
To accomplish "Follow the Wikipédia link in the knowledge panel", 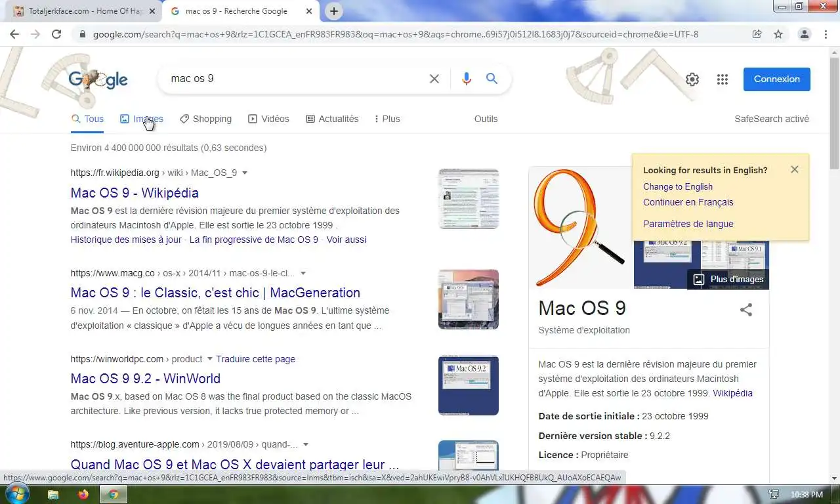I will pyautogui.click(x=733, y=393).
